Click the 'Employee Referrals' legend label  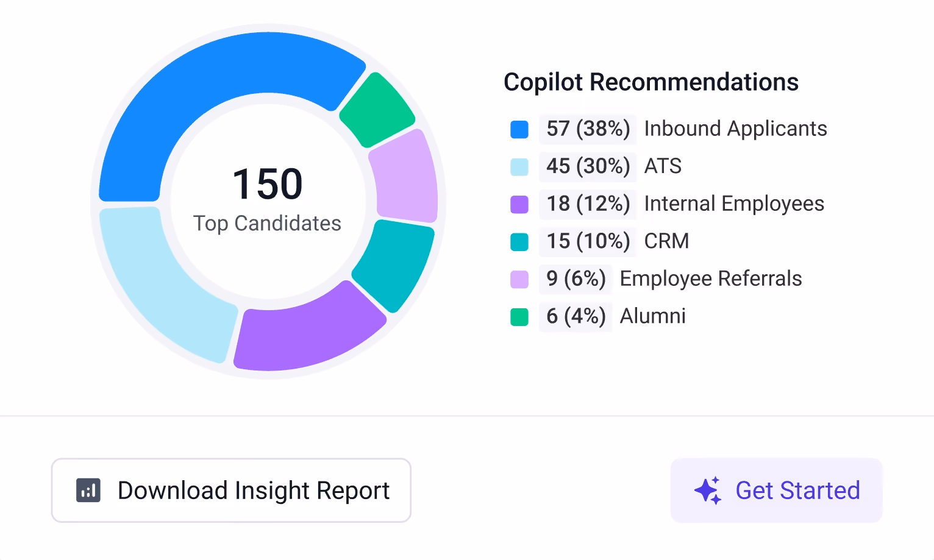pyautogui.click(x=711, y=279)
